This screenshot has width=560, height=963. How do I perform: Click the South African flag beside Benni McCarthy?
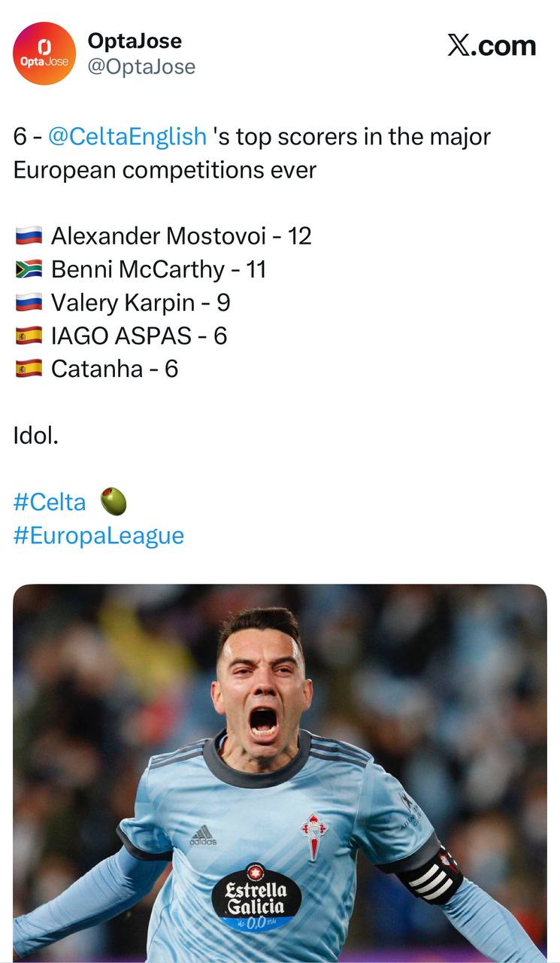(x=29, y=269)
